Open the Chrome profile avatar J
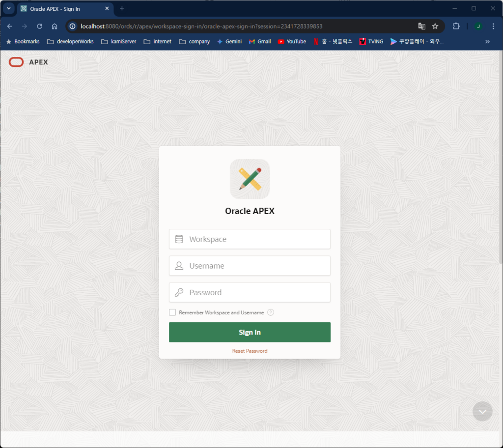The image size is (503, 448). (x=478, y=27)
